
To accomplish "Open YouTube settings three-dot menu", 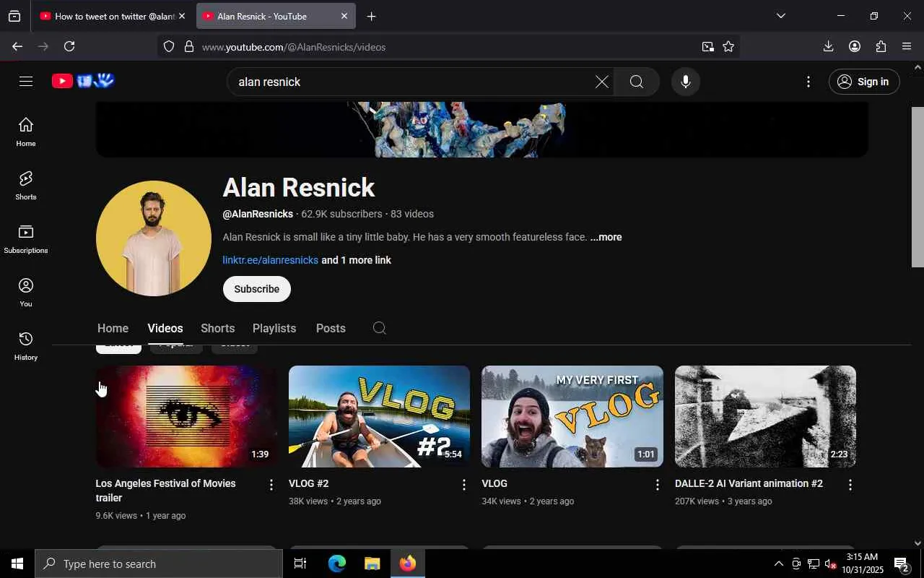I will 808,82.
